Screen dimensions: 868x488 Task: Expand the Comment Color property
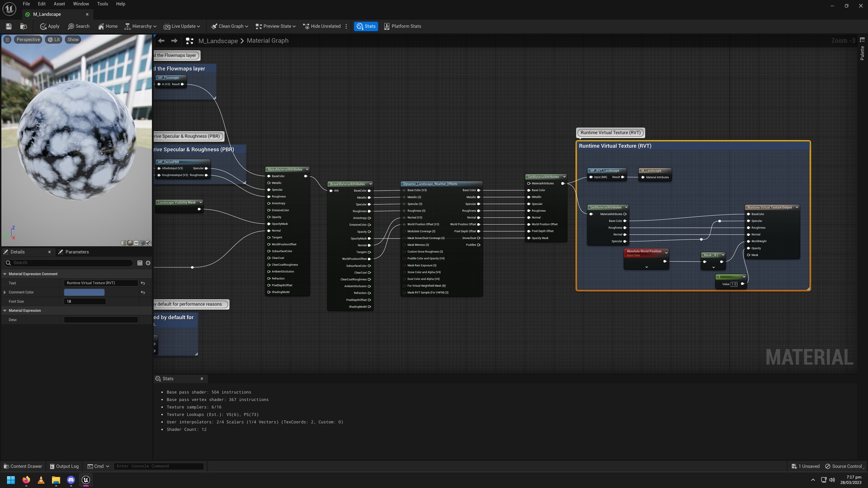(x=5, y=292)
